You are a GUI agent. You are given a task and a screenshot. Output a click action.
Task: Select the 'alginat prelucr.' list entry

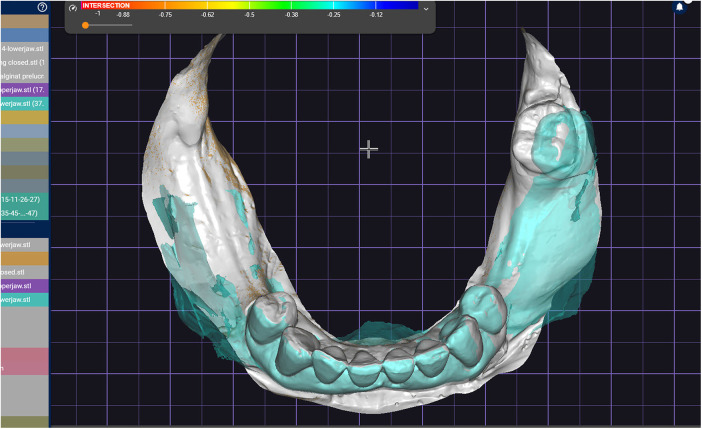(25, 76)
